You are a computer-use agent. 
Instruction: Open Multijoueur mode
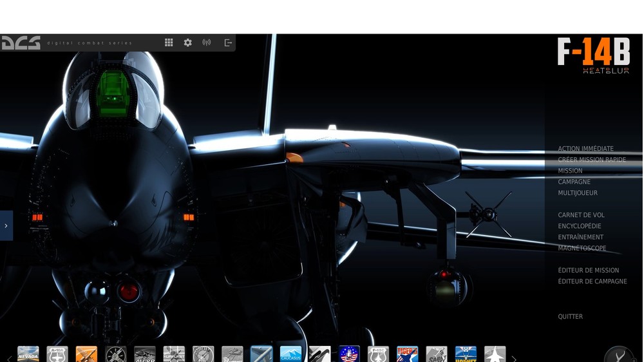click(578, 193)
